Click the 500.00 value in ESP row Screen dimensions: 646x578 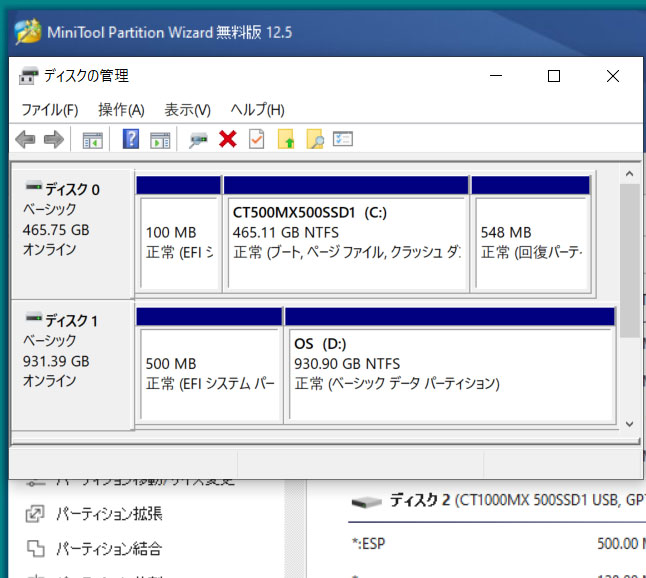click(617, 544)
